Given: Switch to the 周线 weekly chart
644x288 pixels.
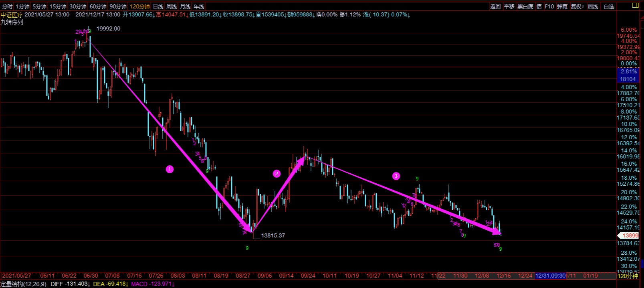Looking at the screenshot, I should (x=172, y=6).
